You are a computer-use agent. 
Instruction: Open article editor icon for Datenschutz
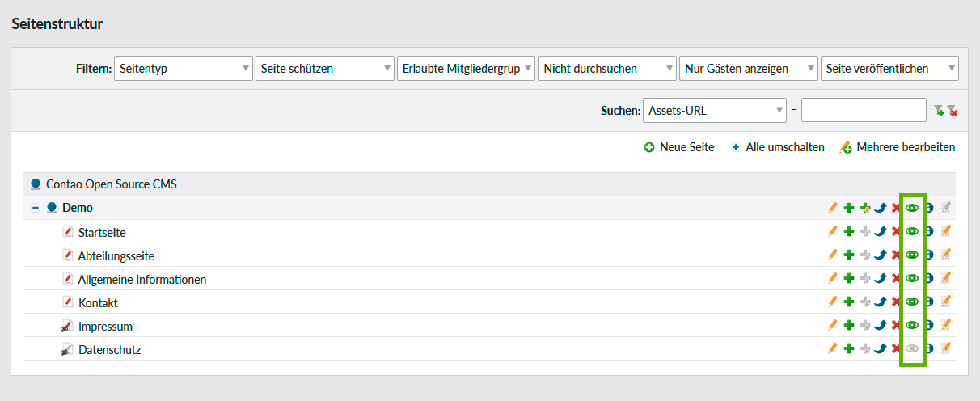[x=945, y=348]
